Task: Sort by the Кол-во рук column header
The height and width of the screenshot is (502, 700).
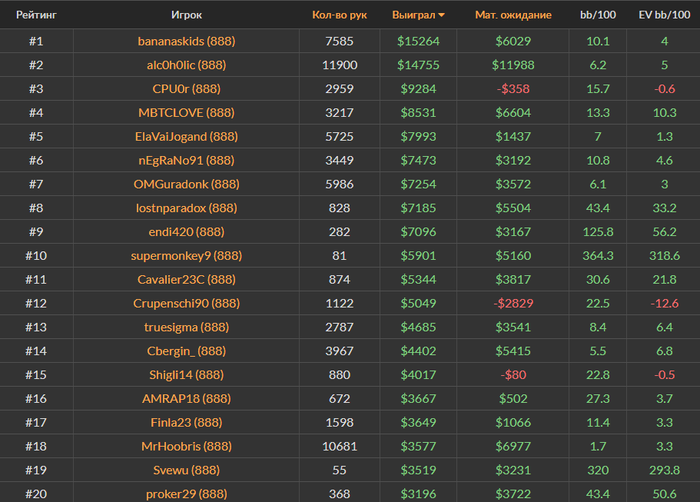Action: point(339,15)
